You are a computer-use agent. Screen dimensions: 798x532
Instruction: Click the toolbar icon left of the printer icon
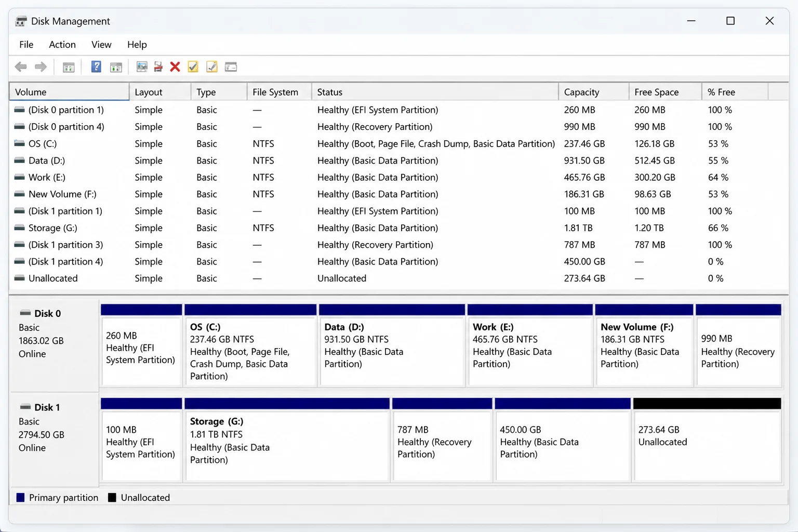click(141, 66)
